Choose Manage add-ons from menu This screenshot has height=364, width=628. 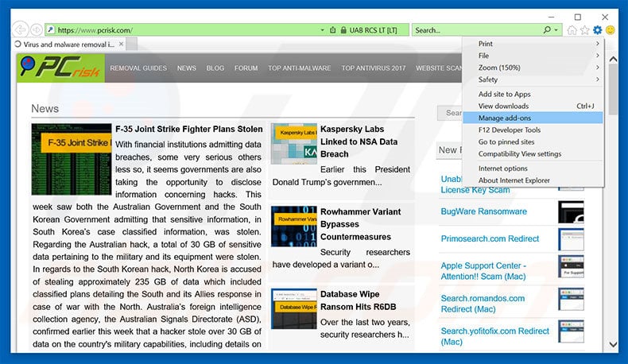[533, 118]
